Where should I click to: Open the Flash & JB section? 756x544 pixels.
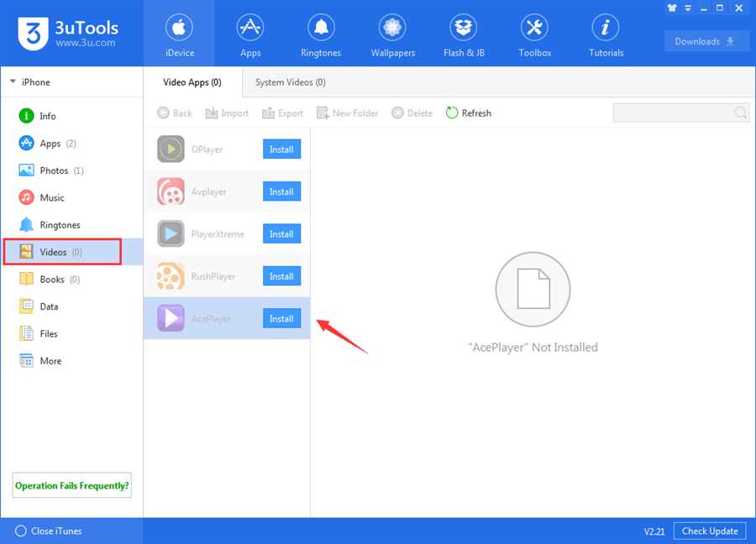(464, 35)
